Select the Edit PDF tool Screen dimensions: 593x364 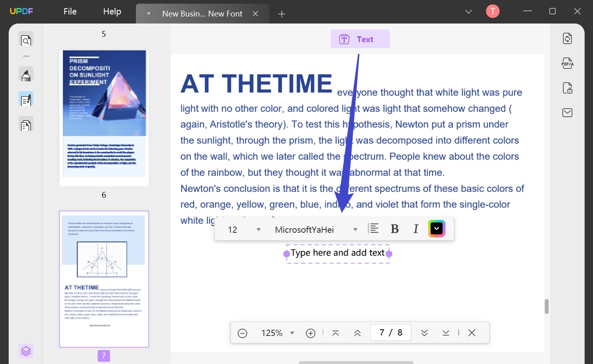click(26, 99)
